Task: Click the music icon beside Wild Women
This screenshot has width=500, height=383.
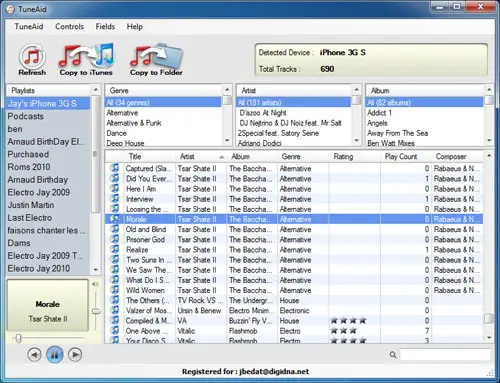Action: click(114, 290)
